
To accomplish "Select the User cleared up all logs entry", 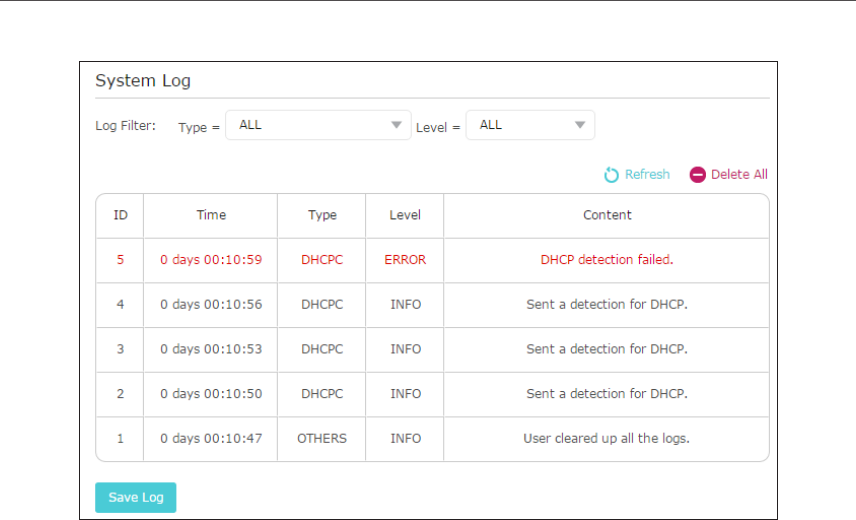I will point(607,438).
